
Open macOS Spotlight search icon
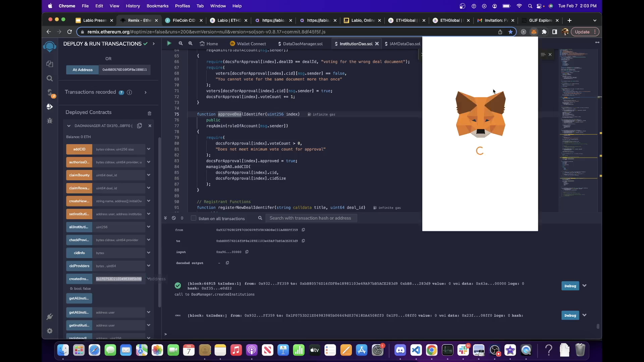coord(530,6)
